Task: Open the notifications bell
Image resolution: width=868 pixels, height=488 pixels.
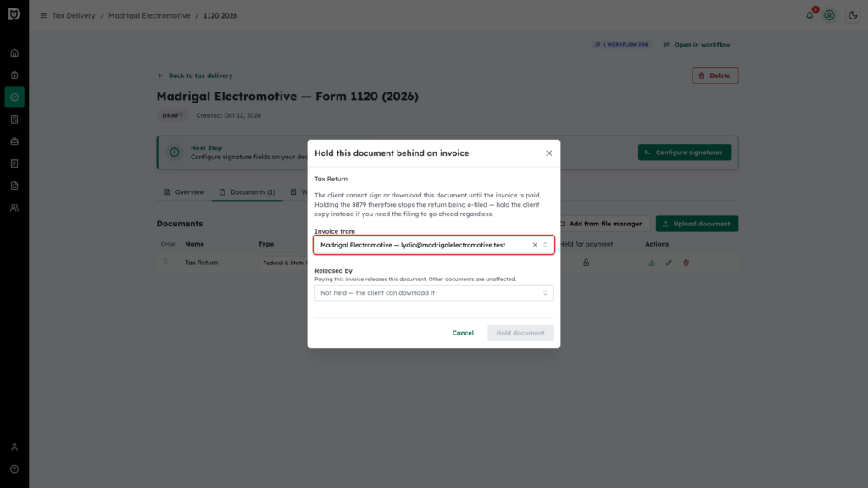Action: (x=810, y=15)
